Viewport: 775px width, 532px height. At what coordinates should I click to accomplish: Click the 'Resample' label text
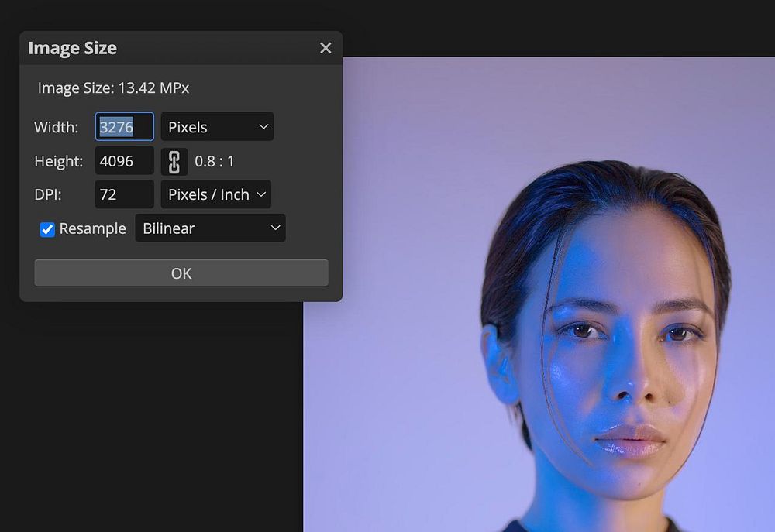[92, 228]
